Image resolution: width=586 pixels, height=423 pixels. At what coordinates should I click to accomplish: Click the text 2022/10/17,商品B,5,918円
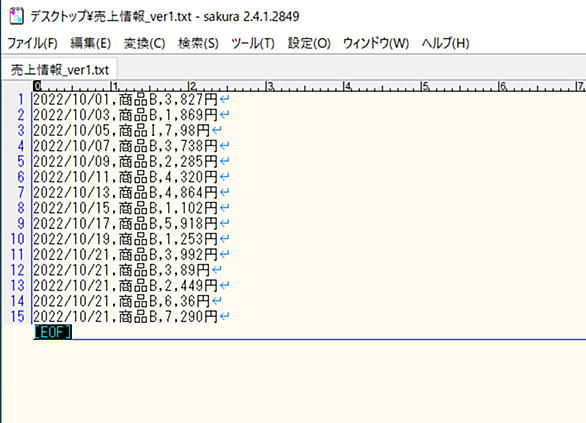[125, 223]
